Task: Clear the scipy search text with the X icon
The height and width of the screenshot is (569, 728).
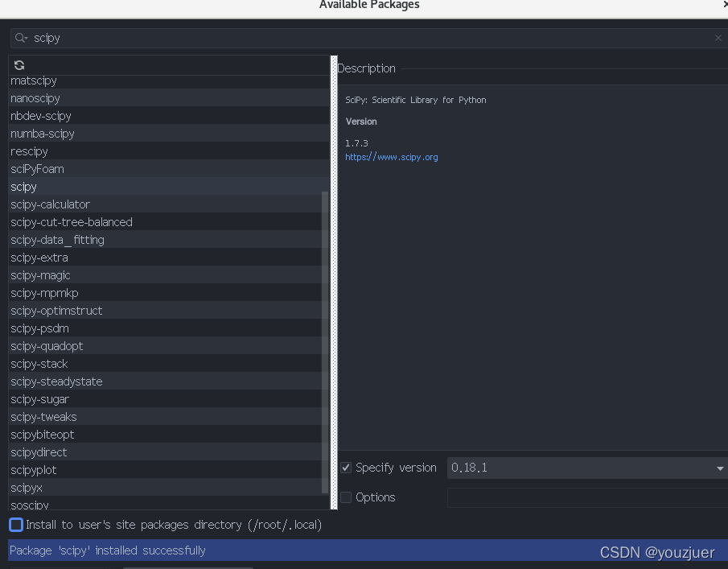Action: [718, 37]
